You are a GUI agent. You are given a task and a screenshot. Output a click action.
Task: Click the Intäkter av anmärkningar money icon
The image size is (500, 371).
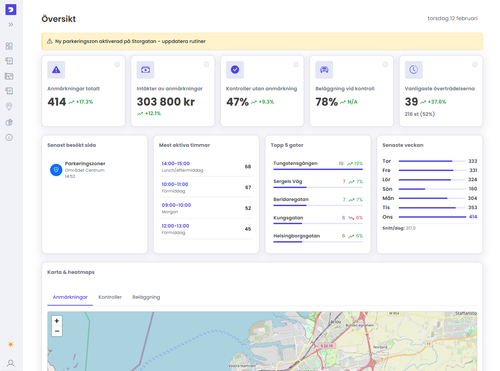click(145, 70)
